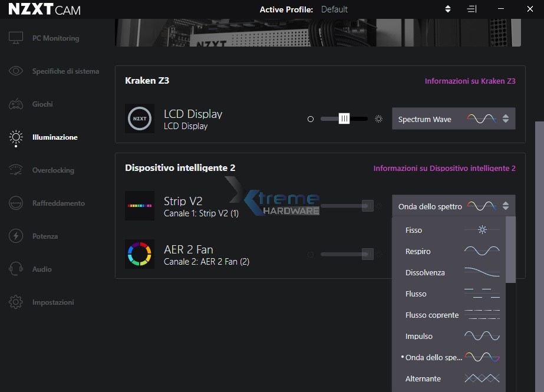
Task: Switch active profile with up-down arrows
Action: click(448, 9)
